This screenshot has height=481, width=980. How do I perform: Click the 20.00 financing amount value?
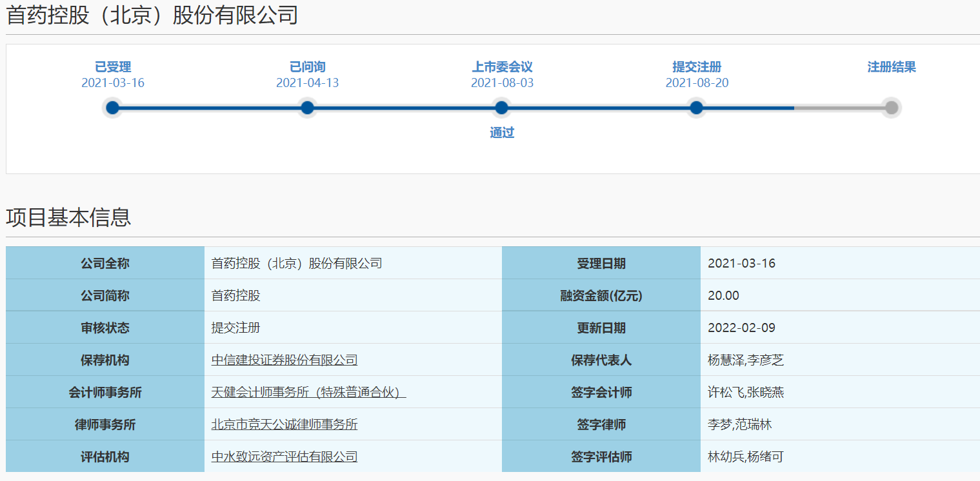724,295
